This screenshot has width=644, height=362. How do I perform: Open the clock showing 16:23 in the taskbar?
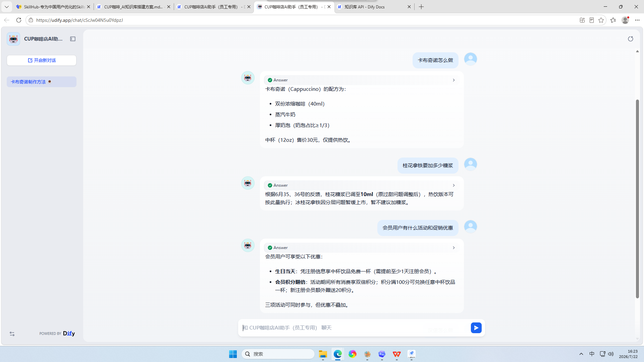click(x=629, y=354)
